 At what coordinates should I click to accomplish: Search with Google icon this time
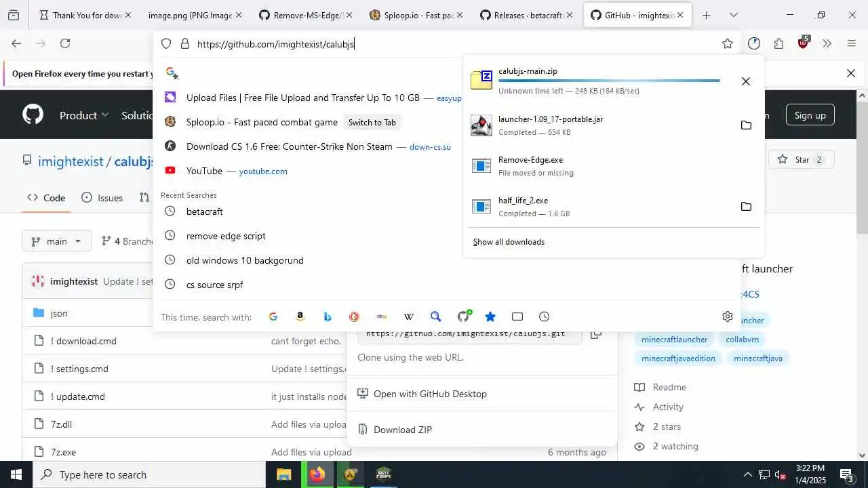point(273,317)
